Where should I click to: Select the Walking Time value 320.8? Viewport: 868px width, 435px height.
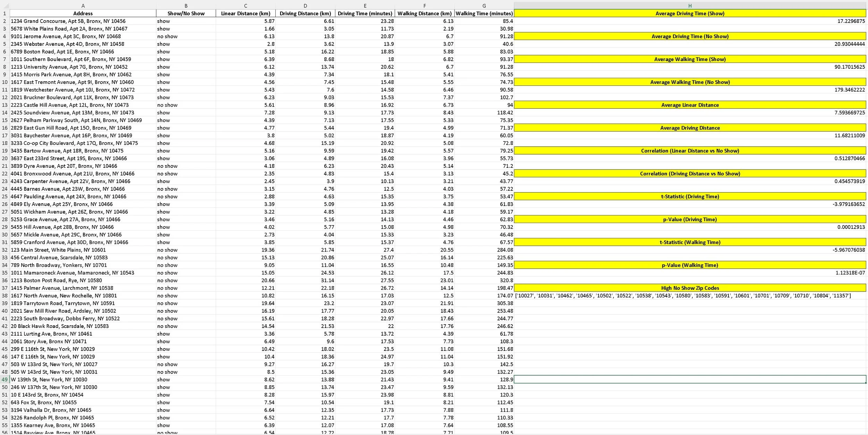(506, 280)
